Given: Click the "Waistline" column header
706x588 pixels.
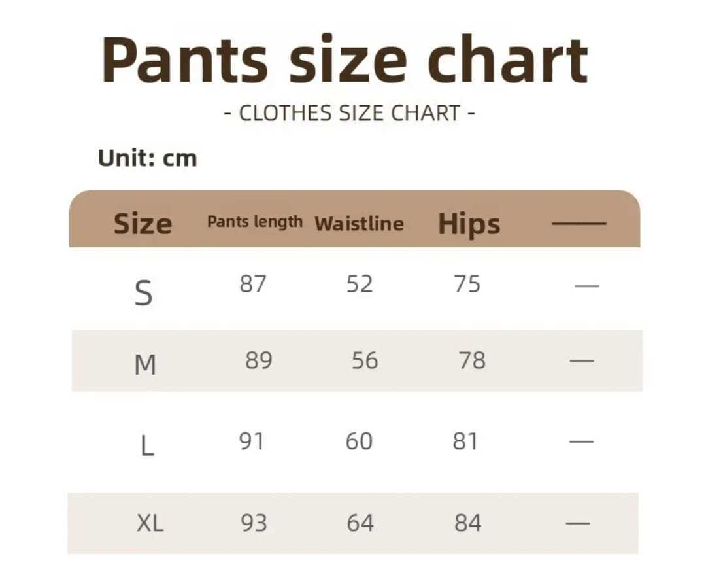Looking at the screenshot, I should [x=359, y=224].
